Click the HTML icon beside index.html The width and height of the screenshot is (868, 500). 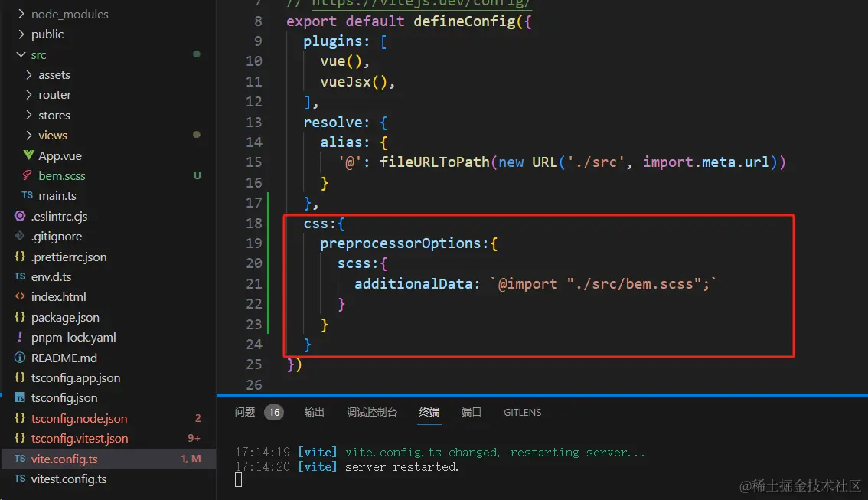pos(20,296)
